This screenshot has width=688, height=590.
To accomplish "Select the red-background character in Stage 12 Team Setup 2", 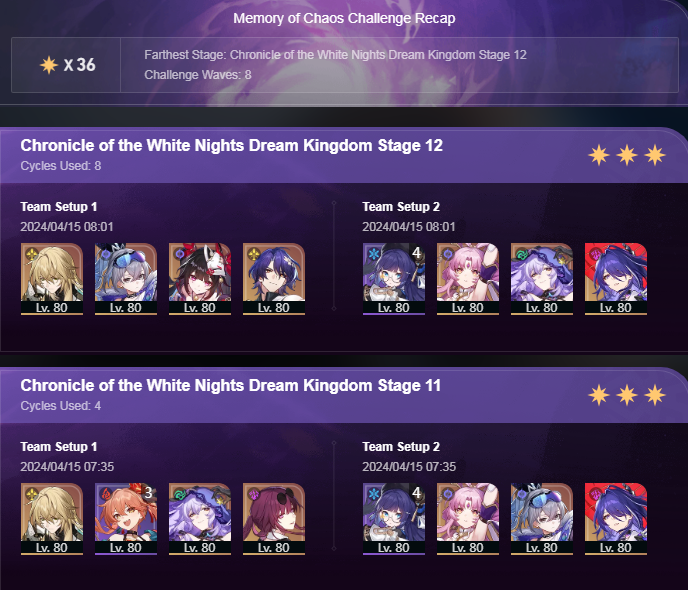I will click(x=616, y=279).
